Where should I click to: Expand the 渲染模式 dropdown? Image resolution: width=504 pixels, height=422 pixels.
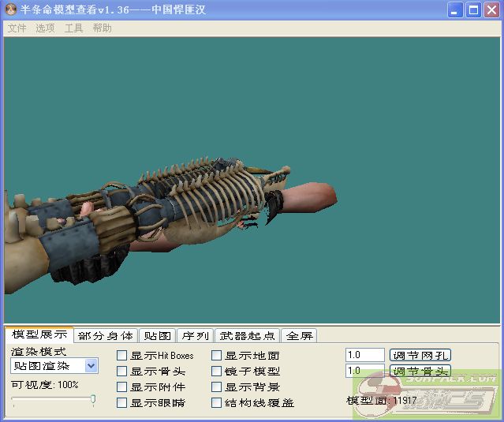(91, 366)
